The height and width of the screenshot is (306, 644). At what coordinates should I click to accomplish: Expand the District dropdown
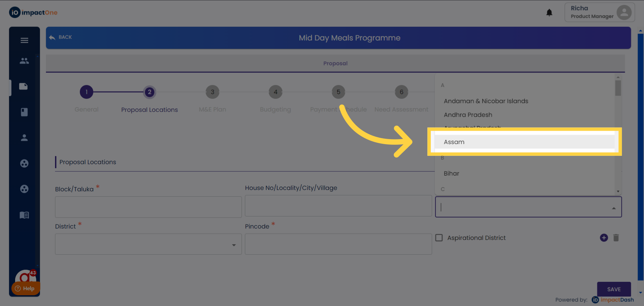pos(234,245)
